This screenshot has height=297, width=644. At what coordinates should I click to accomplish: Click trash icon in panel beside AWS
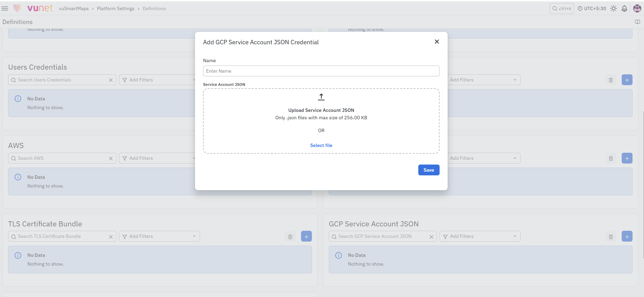point(611,158)
